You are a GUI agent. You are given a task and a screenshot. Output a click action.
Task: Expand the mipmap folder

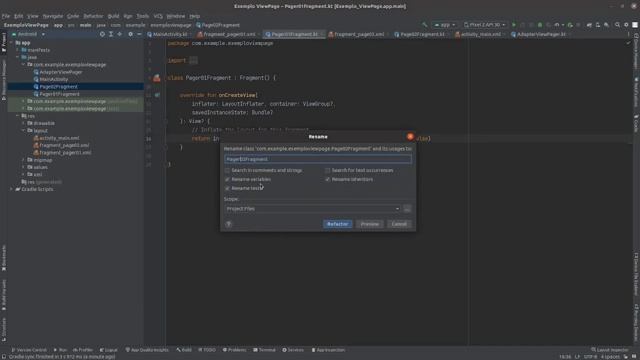click(23, 160)
